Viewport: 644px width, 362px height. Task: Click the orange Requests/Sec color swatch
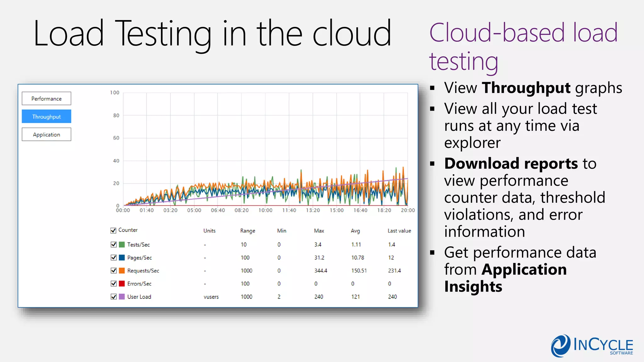click(122, 271)
